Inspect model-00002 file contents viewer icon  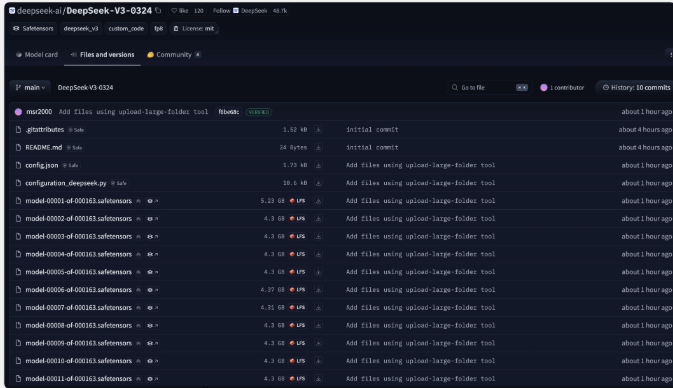pos(153,219)
